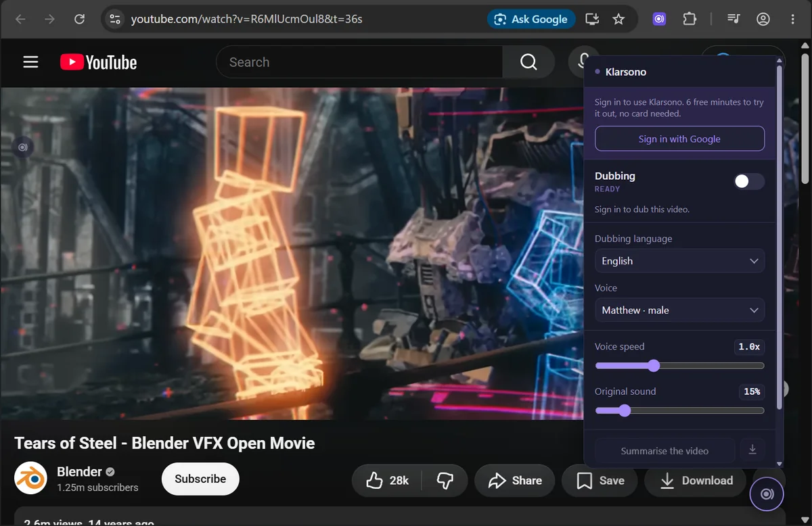Click Summarise the video button
This screenshot has width=812, height=526.
pyautogui.click(x=664, y=450)
